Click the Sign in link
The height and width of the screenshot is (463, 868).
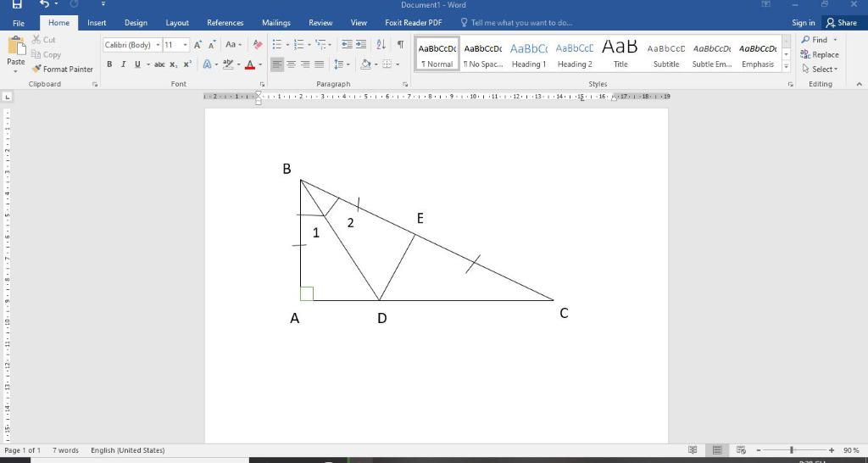804,23
